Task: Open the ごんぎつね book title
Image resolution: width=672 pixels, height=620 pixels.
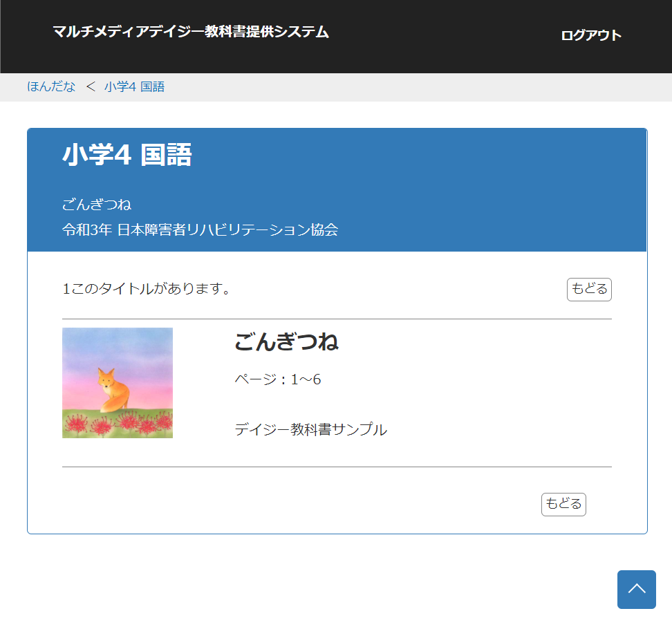Action: coord(286,341)
